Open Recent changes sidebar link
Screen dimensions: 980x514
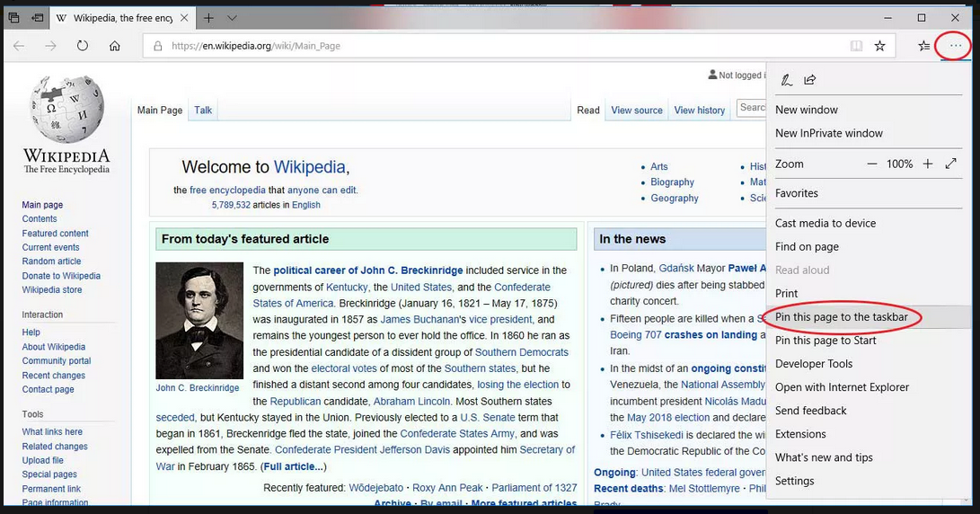tap(54, 376)
